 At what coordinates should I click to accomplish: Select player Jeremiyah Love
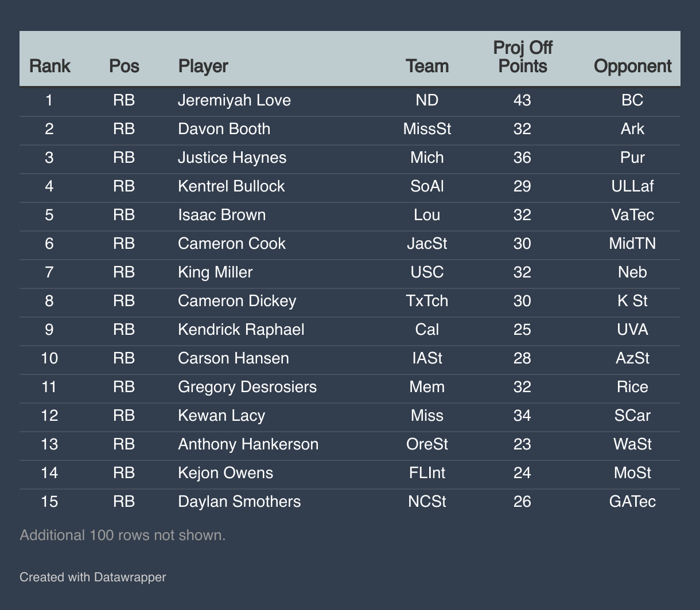[234, 100]
